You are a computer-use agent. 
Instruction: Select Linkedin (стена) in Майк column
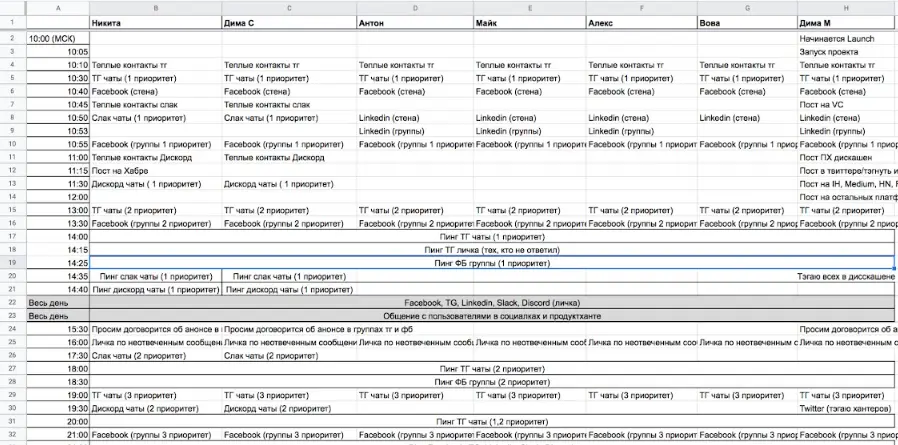coord(530,118)
